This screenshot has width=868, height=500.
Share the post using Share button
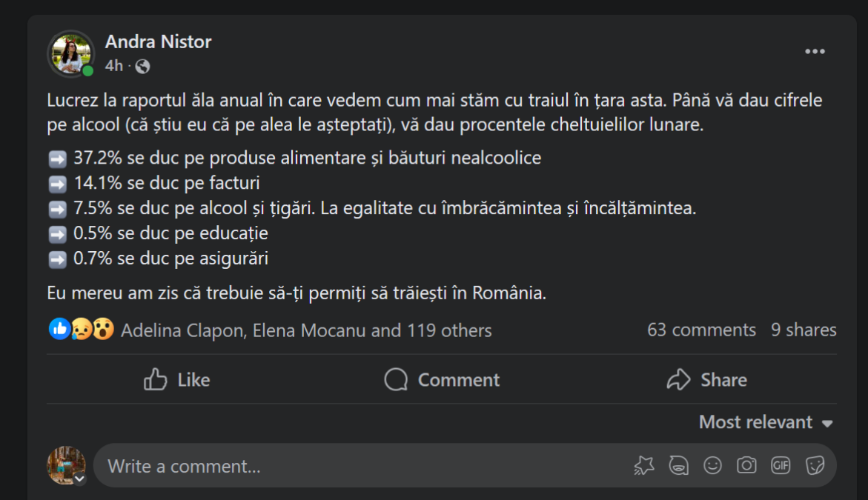coord(706,380)
